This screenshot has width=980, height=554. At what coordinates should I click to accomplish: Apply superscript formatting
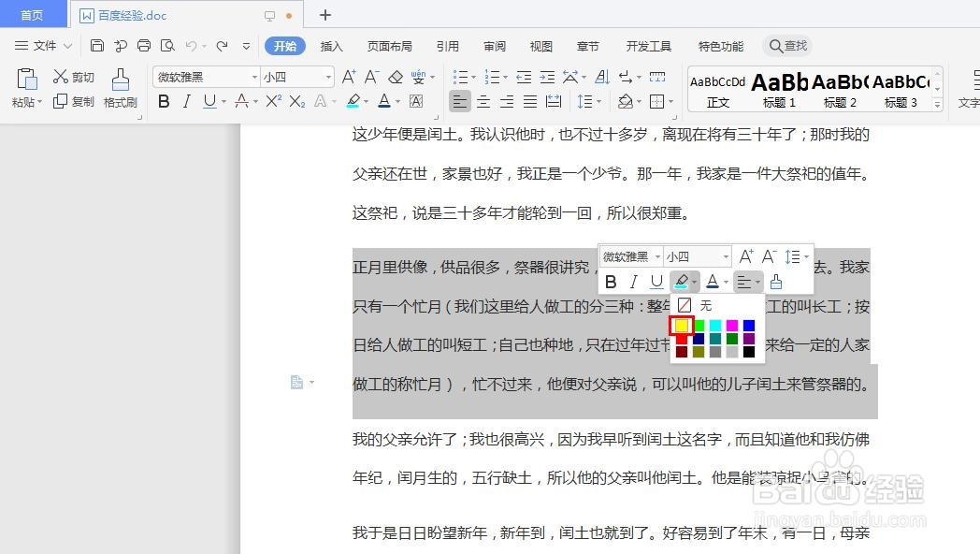pos(271,101)
